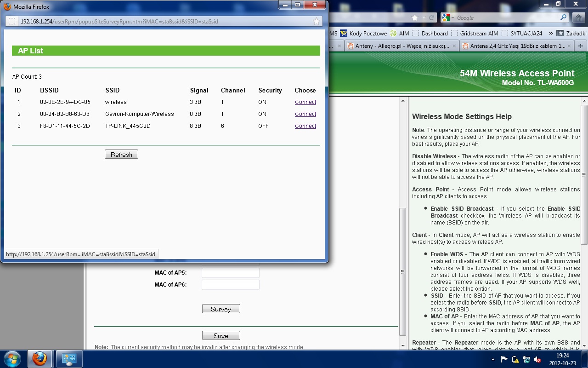Open search engine selector dropdown arrow
Screen dimensions: 588x368
(x=452, y=17)
